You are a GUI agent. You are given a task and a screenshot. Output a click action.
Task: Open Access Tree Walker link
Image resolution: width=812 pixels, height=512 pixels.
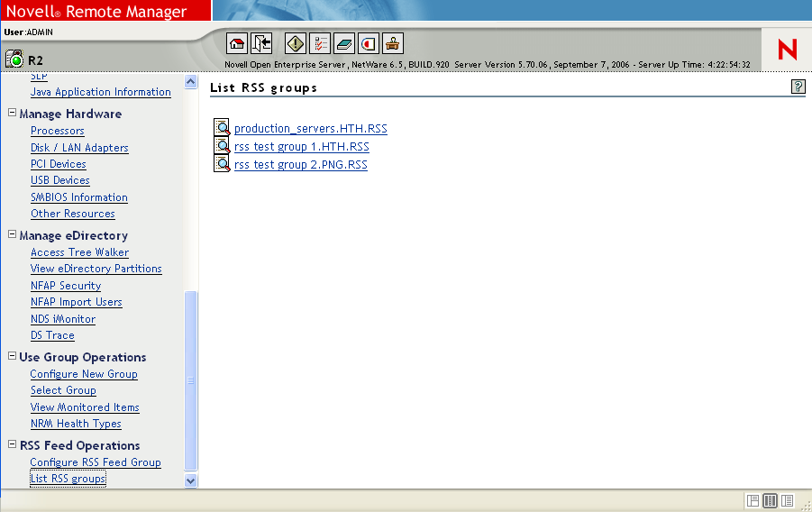tap(79, 252)
